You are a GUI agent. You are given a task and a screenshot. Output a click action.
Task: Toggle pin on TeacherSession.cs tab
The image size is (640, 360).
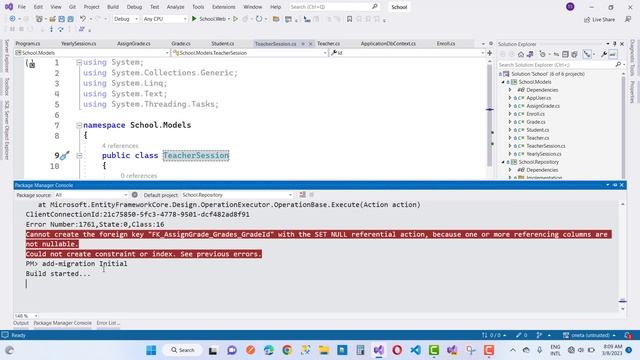coord(303,44)
